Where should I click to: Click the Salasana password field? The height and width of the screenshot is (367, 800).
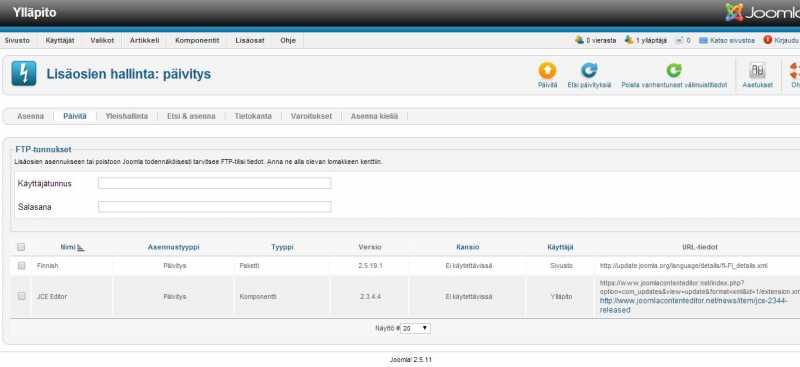click(214, 207)
